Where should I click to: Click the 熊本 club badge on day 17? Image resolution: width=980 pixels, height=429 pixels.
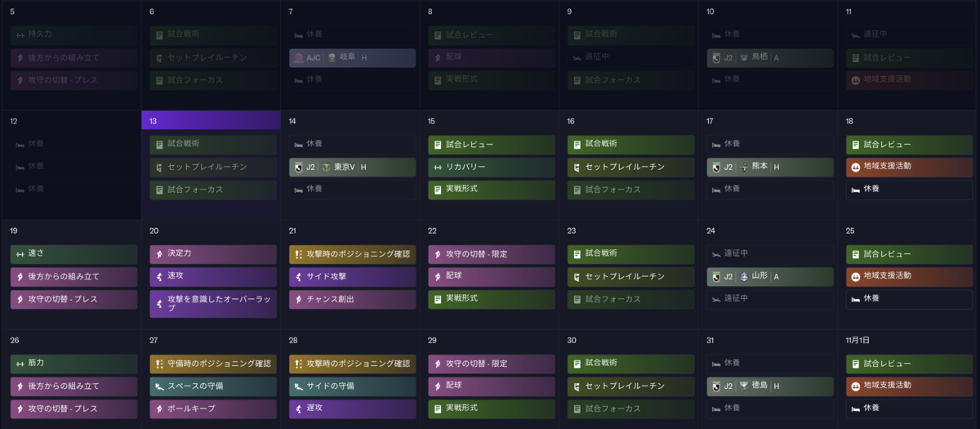(x=744, y=167)
